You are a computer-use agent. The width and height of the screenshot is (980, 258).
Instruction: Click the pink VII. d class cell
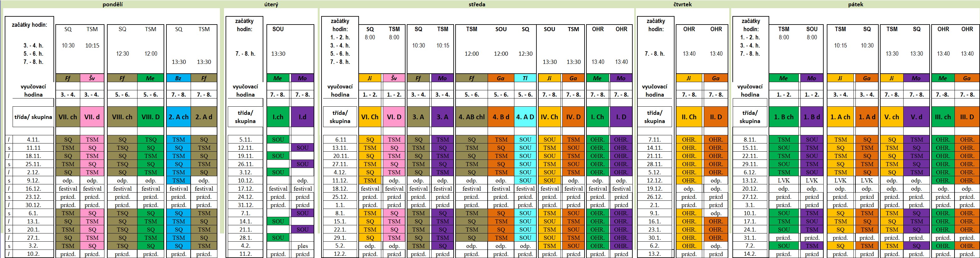pos(92,117)
